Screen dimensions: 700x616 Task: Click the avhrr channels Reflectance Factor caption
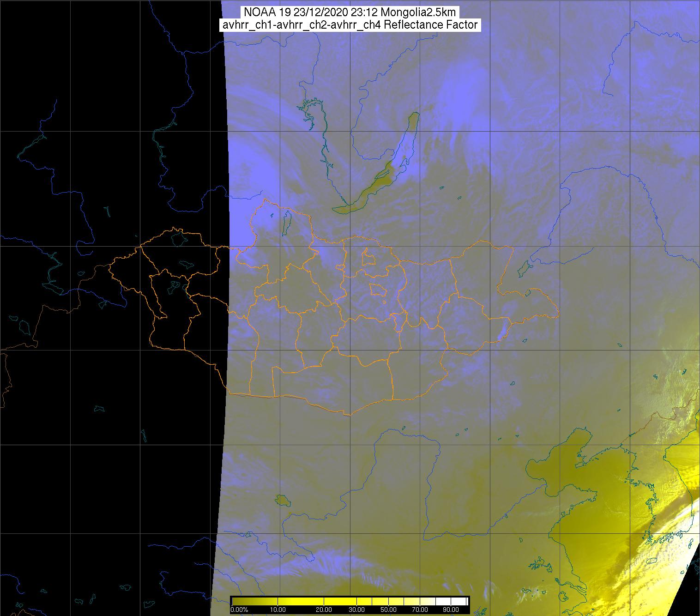[x=350, y=25]
